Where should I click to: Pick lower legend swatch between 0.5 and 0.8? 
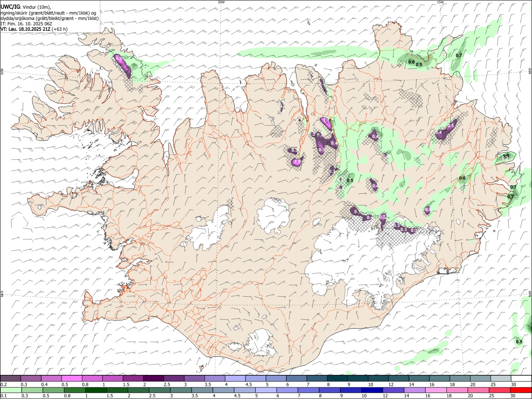point(53,390)
